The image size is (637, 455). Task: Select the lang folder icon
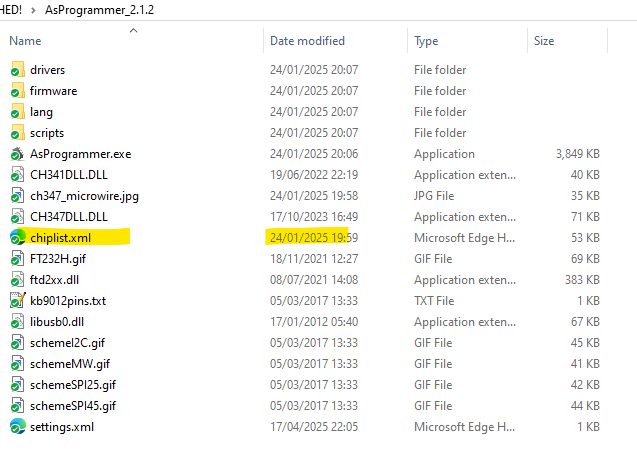(17, 112)
